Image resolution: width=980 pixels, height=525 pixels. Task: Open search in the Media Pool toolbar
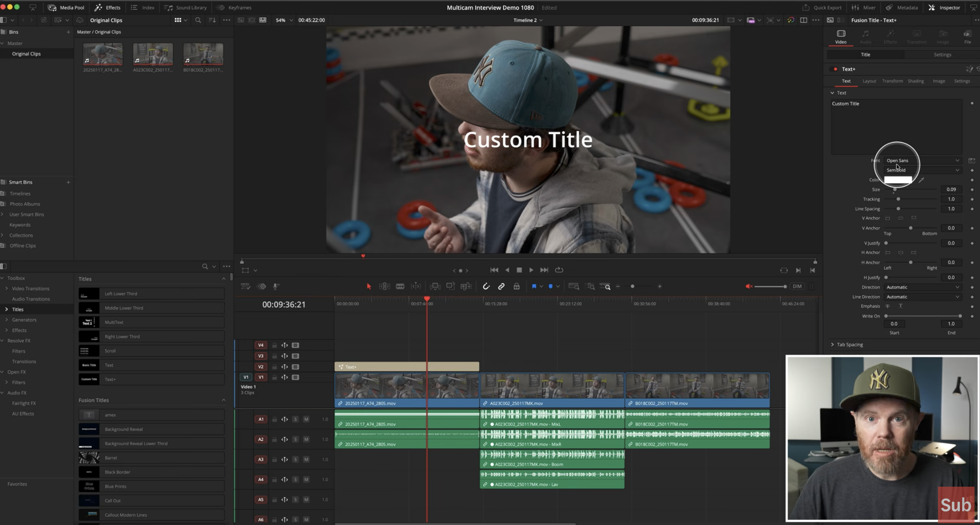198,20
